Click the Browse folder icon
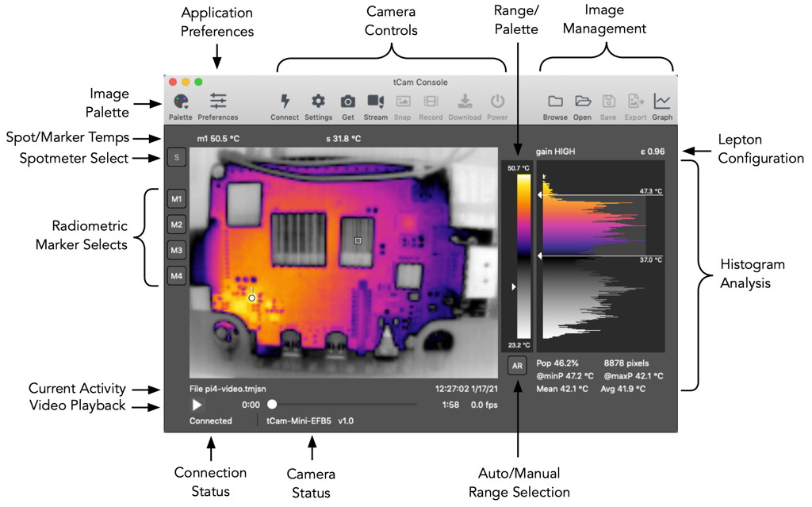Viewport: 812px width, 507px height. click(555, 101)
